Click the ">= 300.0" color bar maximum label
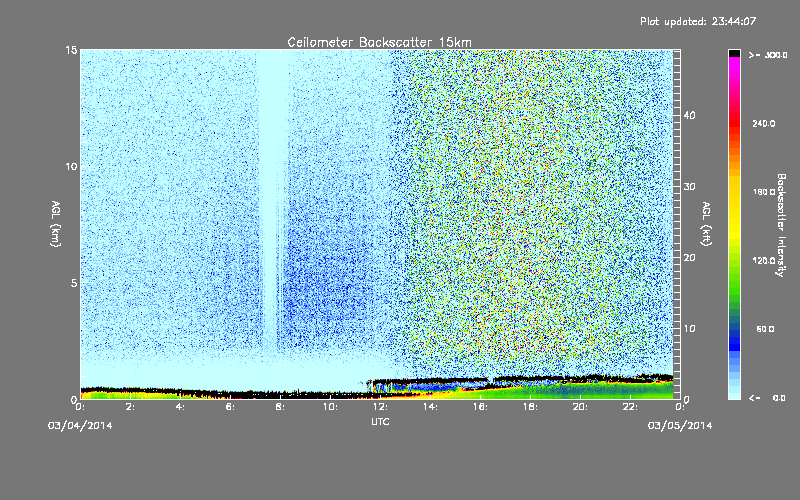 coord(768,55)
